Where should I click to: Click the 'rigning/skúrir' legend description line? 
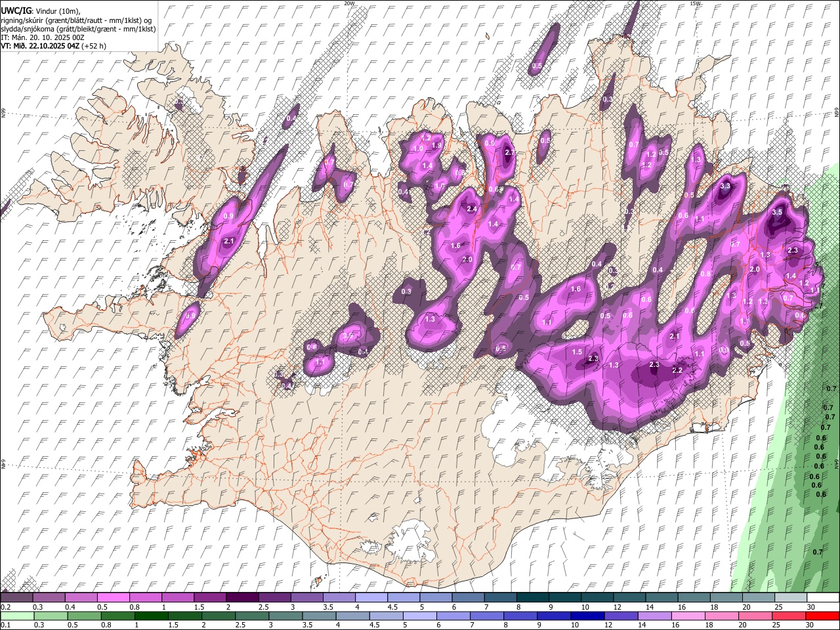(x=77, y=20)
